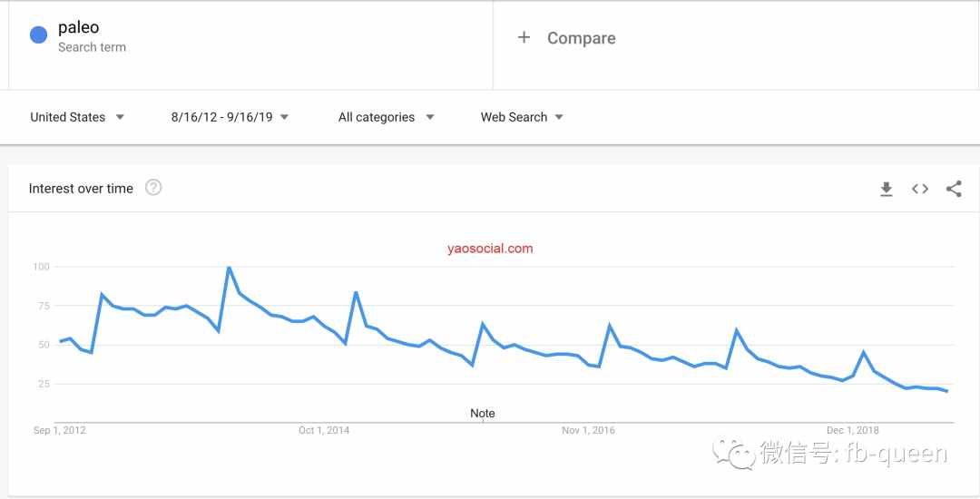Open the yaosocial.com link
980x499 pixels.
pos(490,249)
